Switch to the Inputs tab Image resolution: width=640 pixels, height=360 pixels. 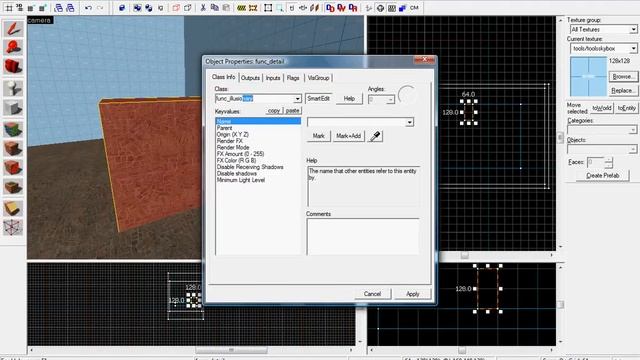273,78
